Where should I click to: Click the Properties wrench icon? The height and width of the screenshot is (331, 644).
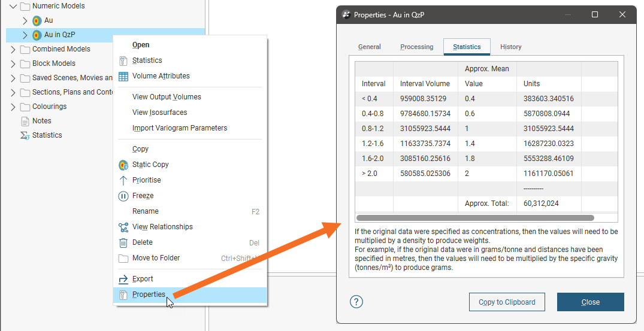123,295
